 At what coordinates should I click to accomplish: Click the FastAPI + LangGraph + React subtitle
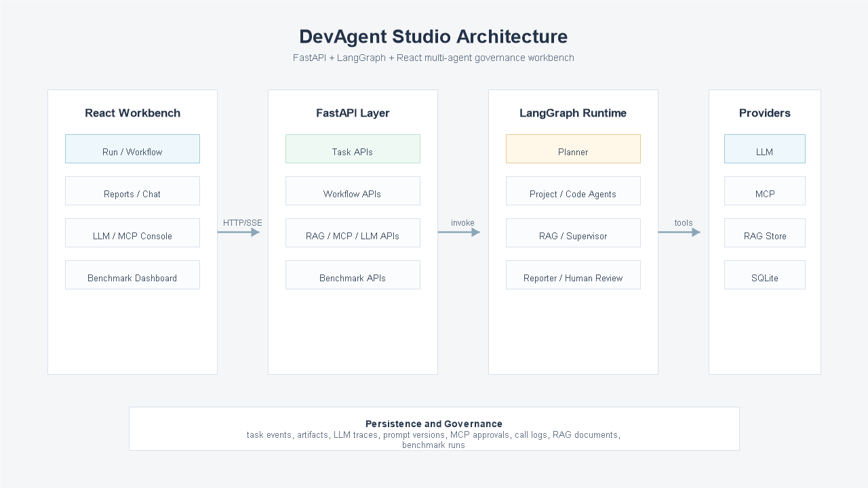pyautogui.click(x=434, y=58)
